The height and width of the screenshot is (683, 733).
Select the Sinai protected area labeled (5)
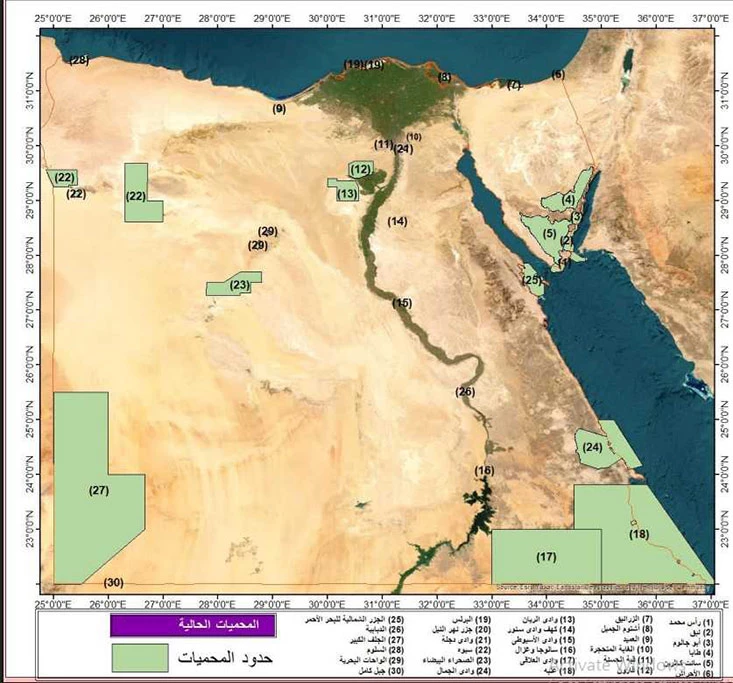click(549, 233)
